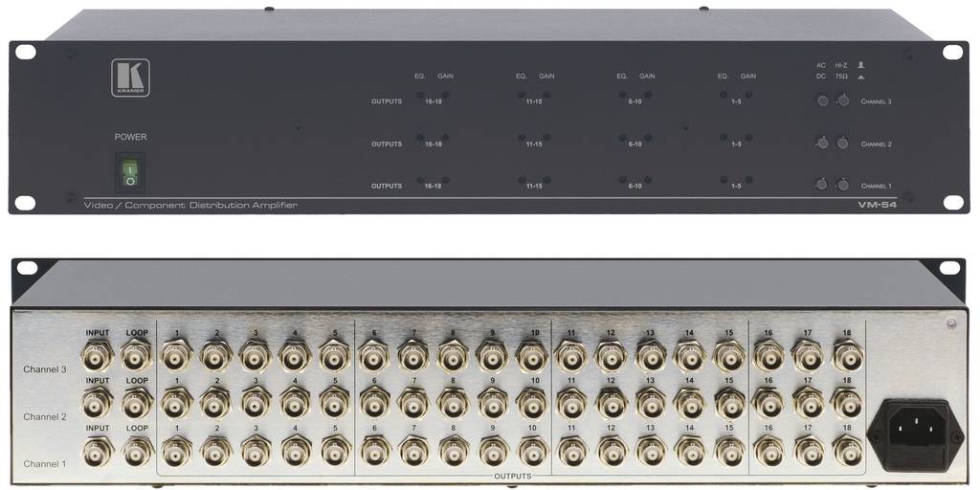
Task: Toggle the AC/DC button for Channel 2
Action: [822, 144]
